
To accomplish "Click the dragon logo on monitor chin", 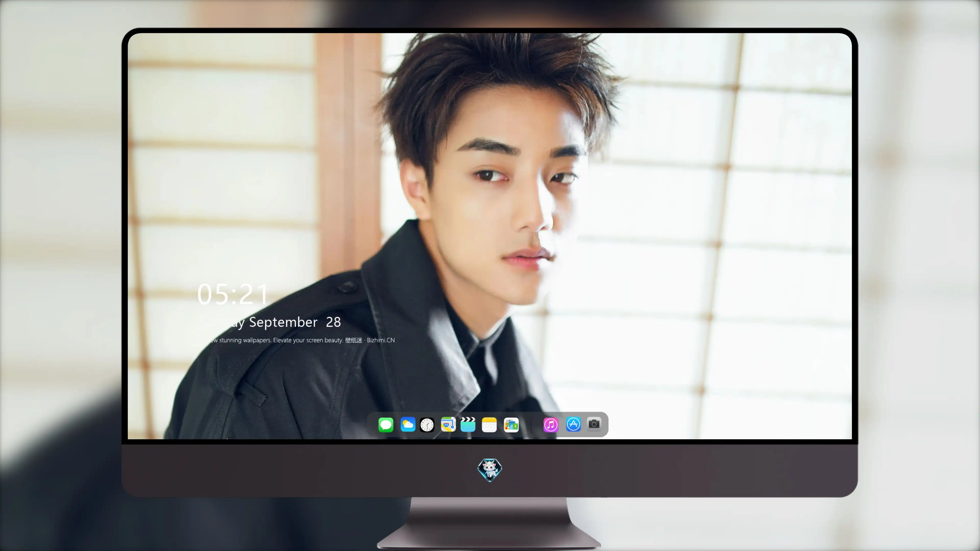I will 490,470.
